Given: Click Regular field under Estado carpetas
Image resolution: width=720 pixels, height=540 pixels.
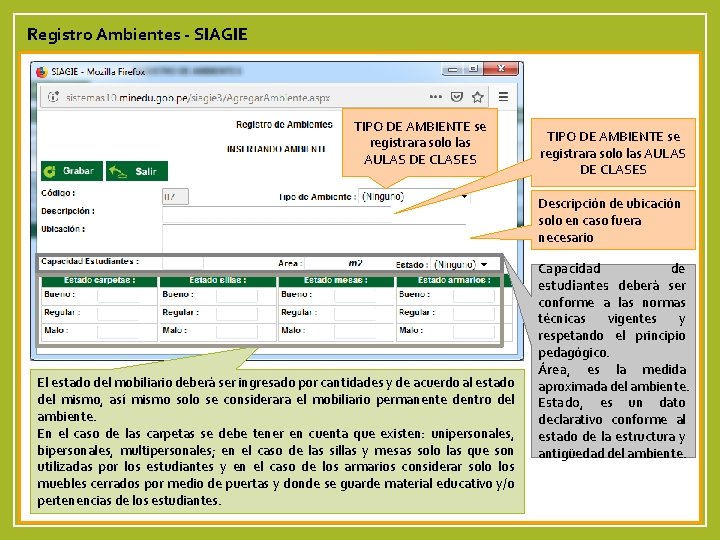Looking at the screenshot, I should [x=118, y=314].
